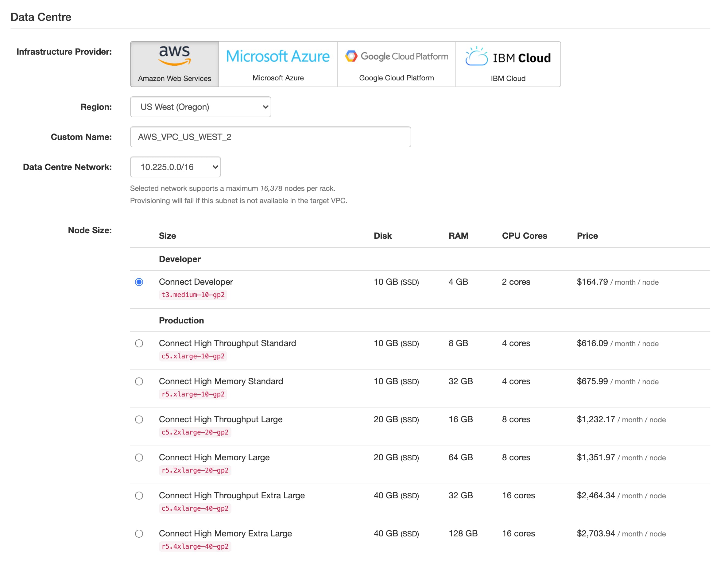The height and width of the screenshot is (572, 728).
Task: Choose Connect High Memory Extra Large radio
Action: click(x=139, y=533)
